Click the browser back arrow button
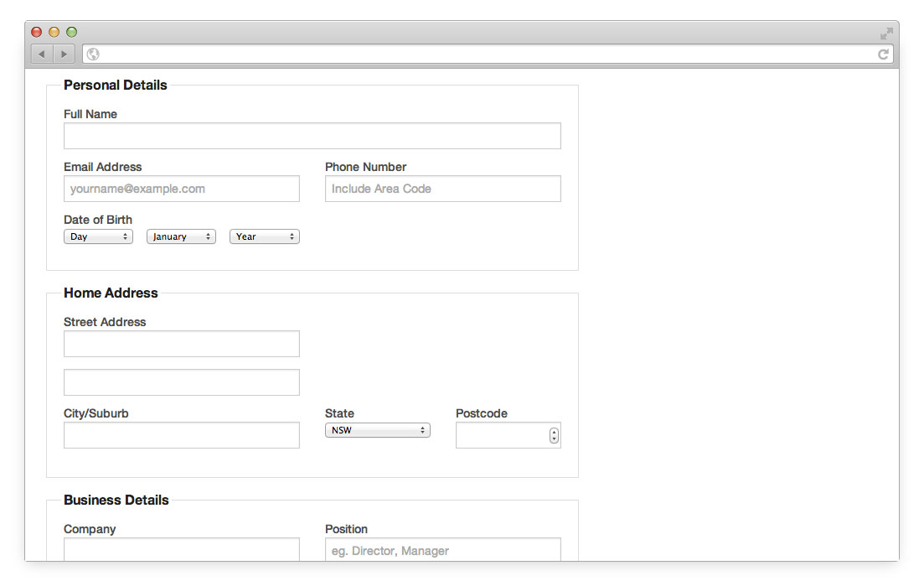Viewport: 924px width, 581px height. pos(42,54)
